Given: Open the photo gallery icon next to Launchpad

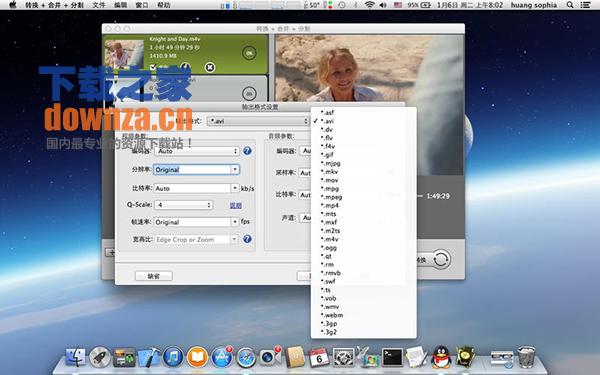Looking at the screenshot, I should tap(124, 357).
